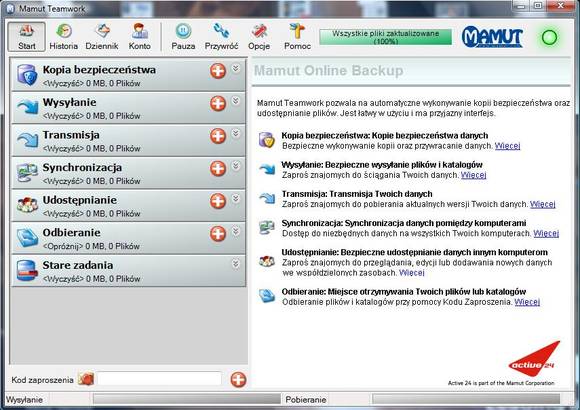The height and width of the screenshot is (410, 580).
Task: Open Więcej link for Kopia bezpieczeństwa description
Action: [x=508, y=146]
